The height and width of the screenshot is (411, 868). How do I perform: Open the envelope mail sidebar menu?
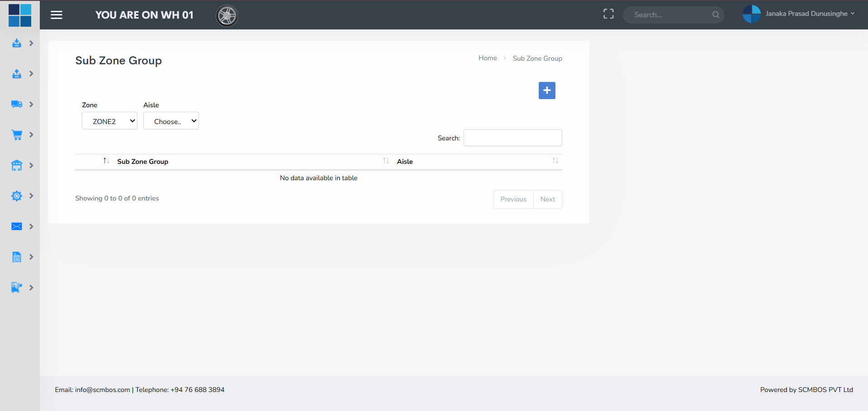[17, 226]
